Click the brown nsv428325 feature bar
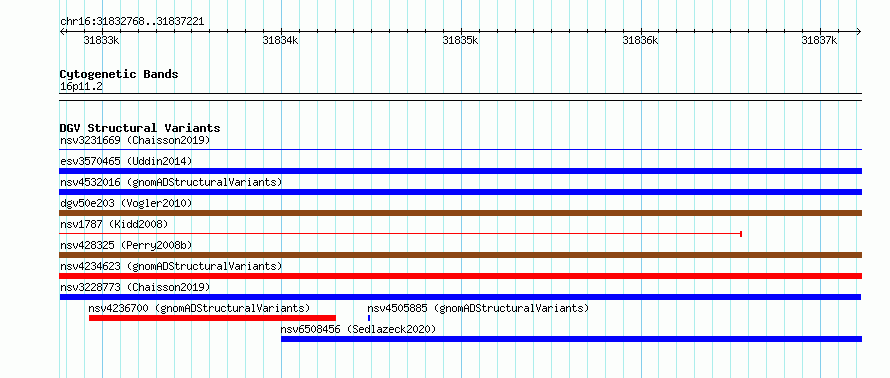 click(461, 255)
